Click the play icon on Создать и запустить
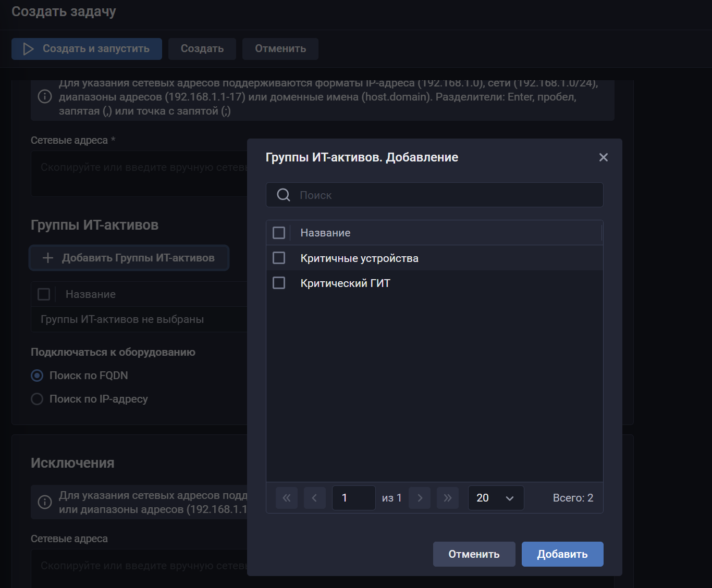 (x=29, y=49)
